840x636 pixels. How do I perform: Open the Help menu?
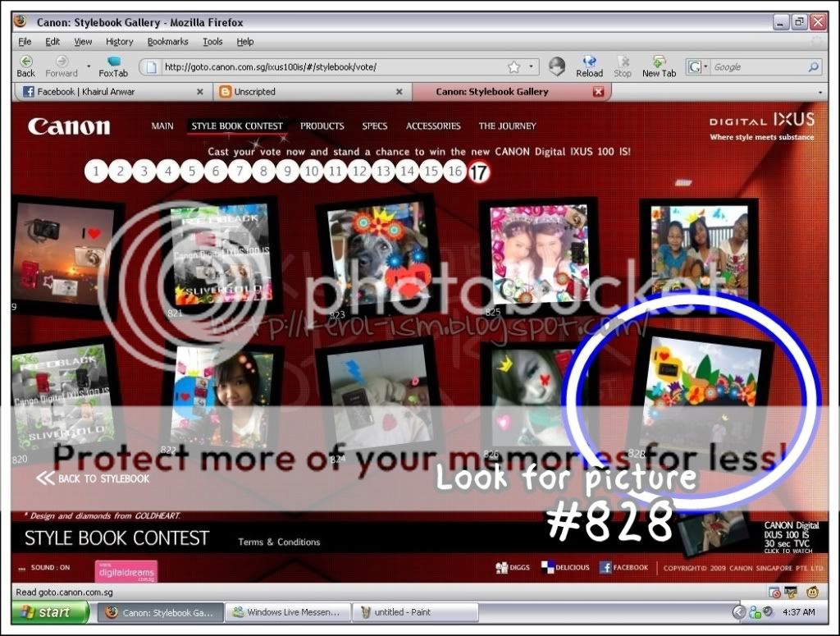pos(245,42)
